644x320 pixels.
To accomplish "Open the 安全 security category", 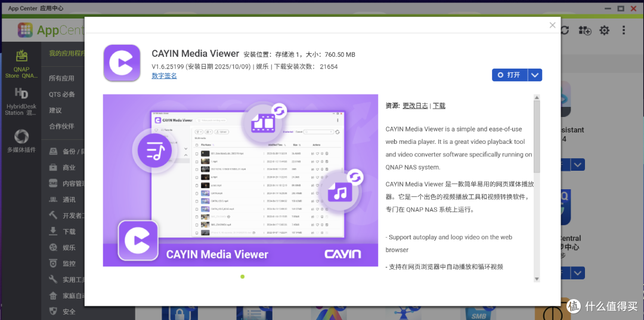I will point(63,312).
